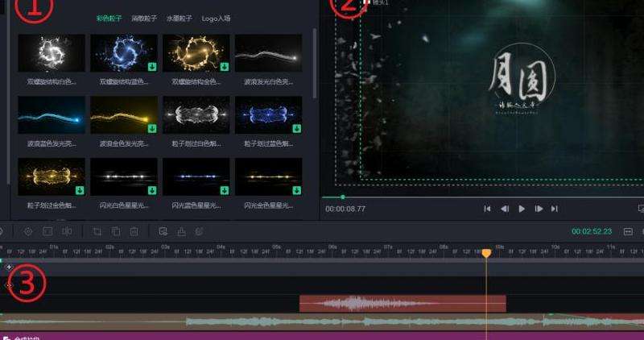
Task: Select the red audio clip on timeline
Action: (x=402, y=304)
